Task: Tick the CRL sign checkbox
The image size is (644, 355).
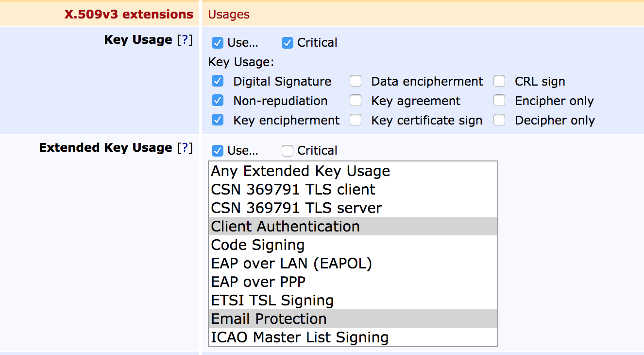Action: point(500,81)
